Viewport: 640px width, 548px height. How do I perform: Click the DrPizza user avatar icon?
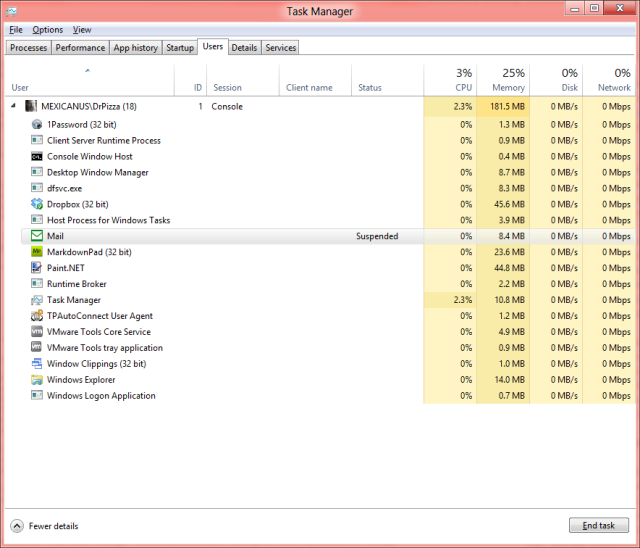31,106
